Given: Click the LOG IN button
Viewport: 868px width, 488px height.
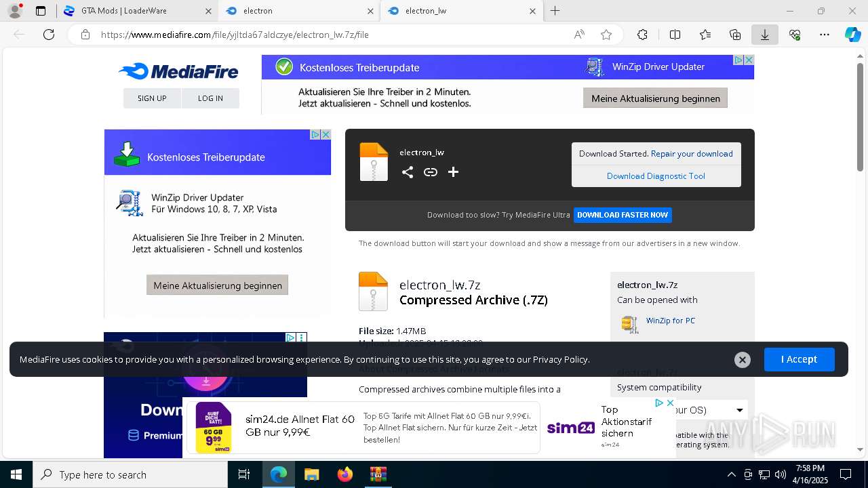Looking at the screenshot, I should [x=210, y=98].
